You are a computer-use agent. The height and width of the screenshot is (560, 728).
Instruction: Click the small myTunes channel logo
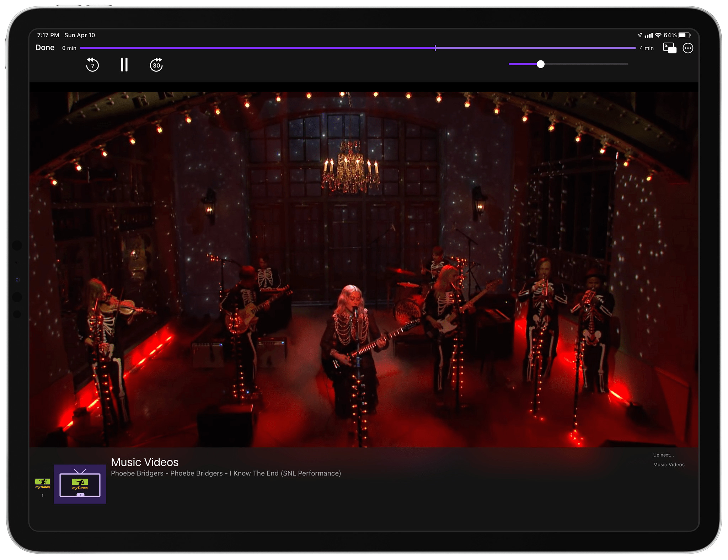(42, 484)
